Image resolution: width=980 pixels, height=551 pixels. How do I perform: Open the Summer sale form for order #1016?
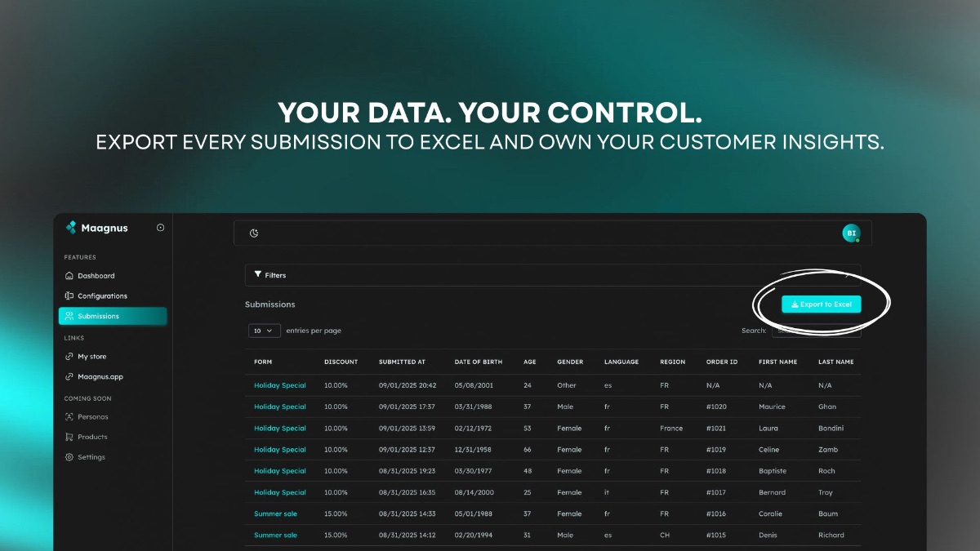point(275,514)
